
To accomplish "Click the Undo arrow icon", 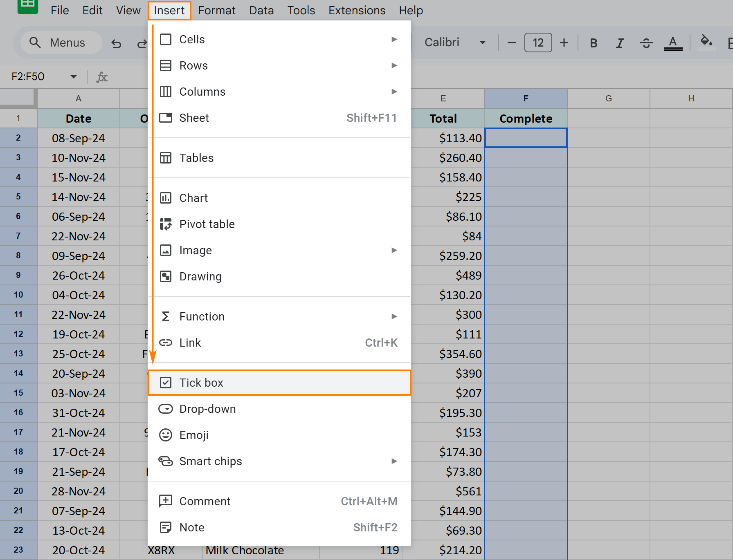I will (x=116, y=43).
